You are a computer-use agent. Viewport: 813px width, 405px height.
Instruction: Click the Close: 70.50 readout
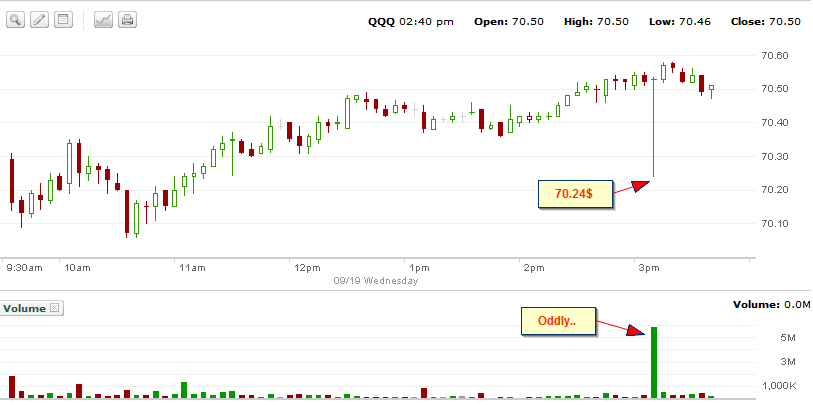point(765,22)
